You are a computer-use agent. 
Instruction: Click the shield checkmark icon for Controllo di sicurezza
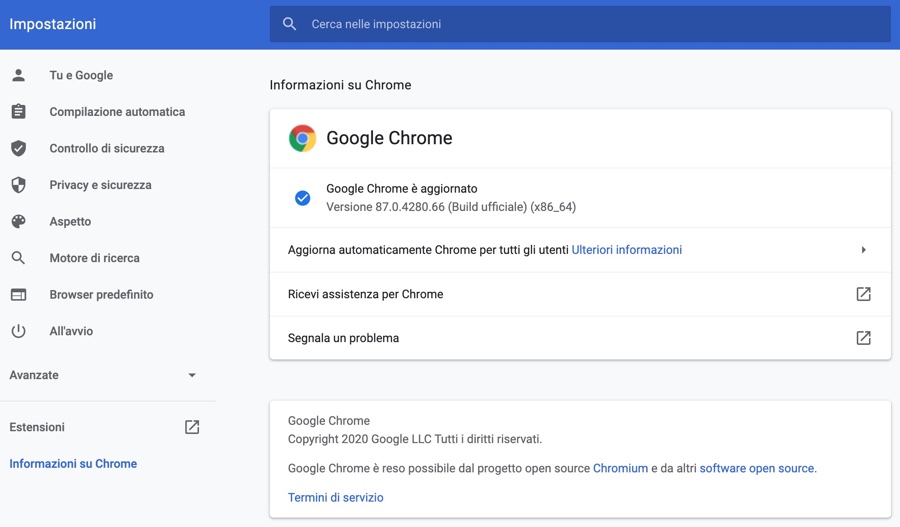point(18,148)
